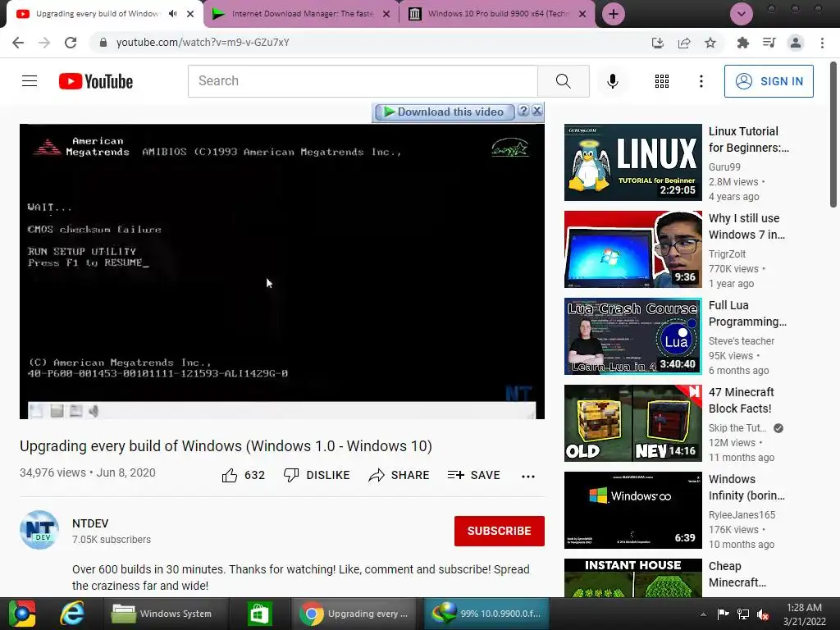Open the NTDEV channel avatar
840x630 pixels.
click(39, 530)
